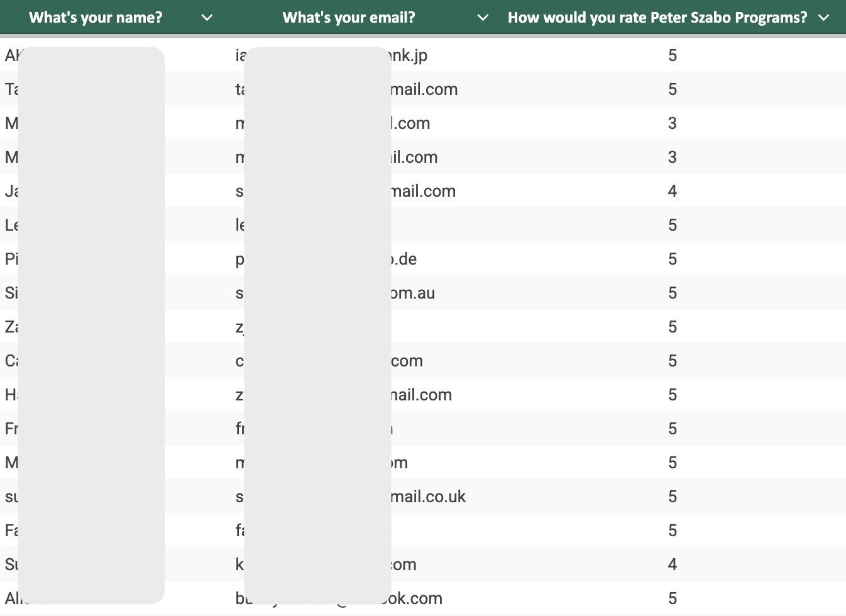Image resolution: width=846 pixels, height=616 pixels.
Task: Click rating 5 in the .co.uk row
Action: (x=672, y=497)
